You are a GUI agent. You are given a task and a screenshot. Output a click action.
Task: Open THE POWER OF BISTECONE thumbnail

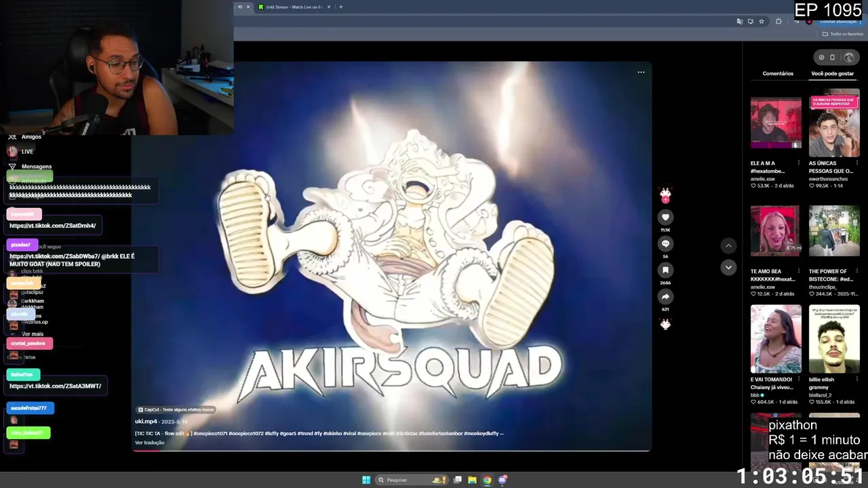[834, 231]
